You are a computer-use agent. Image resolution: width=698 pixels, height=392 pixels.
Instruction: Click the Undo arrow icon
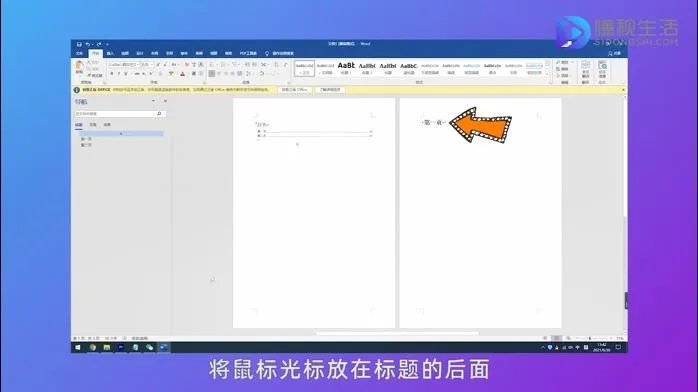(x=88, y=44)
